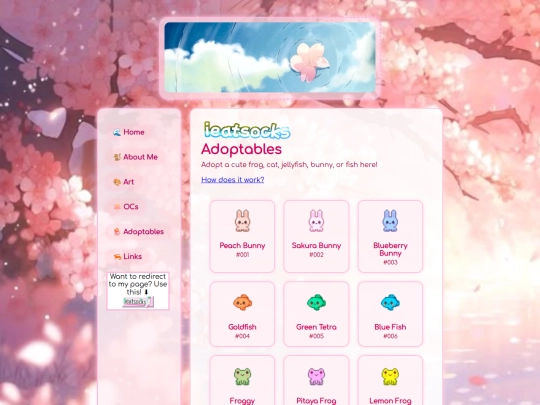Click the Pitaya Frog name label
Screen dimensions: 540x405
316,401
